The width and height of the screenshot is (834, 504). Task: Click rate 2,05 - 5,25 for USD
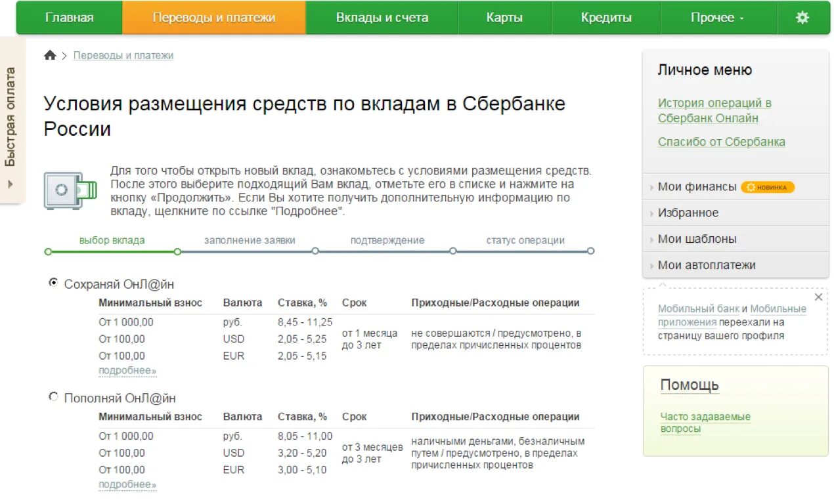point(302,339)
